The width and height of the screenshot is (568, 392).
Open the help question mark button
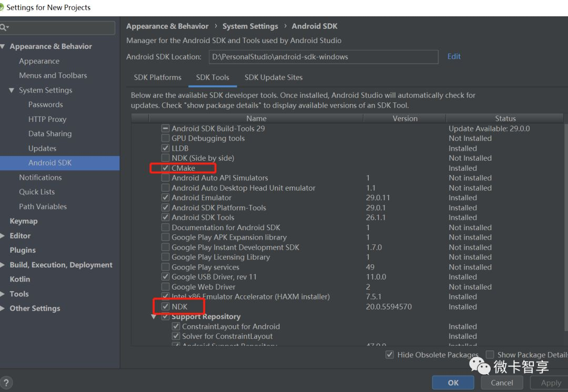click(6, 383)
